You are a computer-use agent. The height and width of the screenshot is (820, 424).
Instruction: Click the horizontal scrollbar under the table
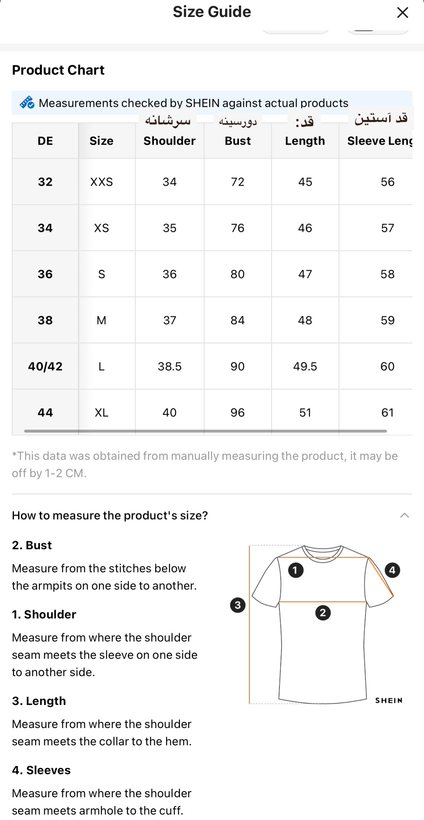point(205,431)
